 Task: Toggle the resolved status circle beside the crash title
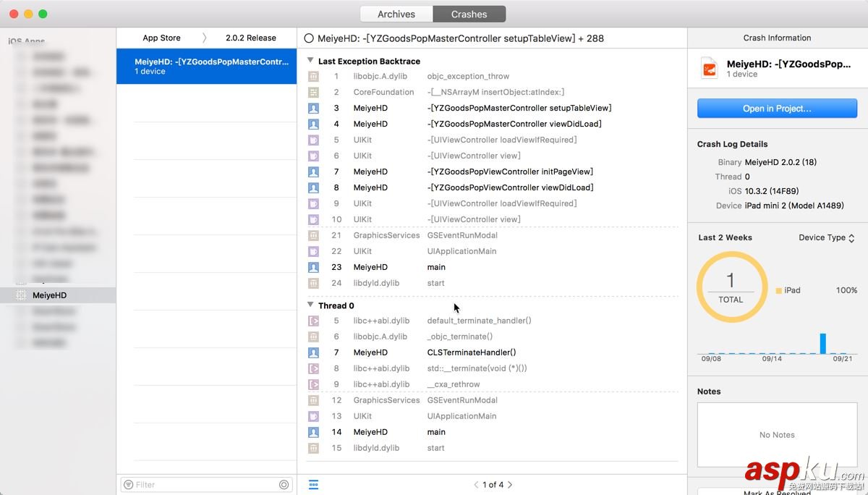click(x=310, y=37)
